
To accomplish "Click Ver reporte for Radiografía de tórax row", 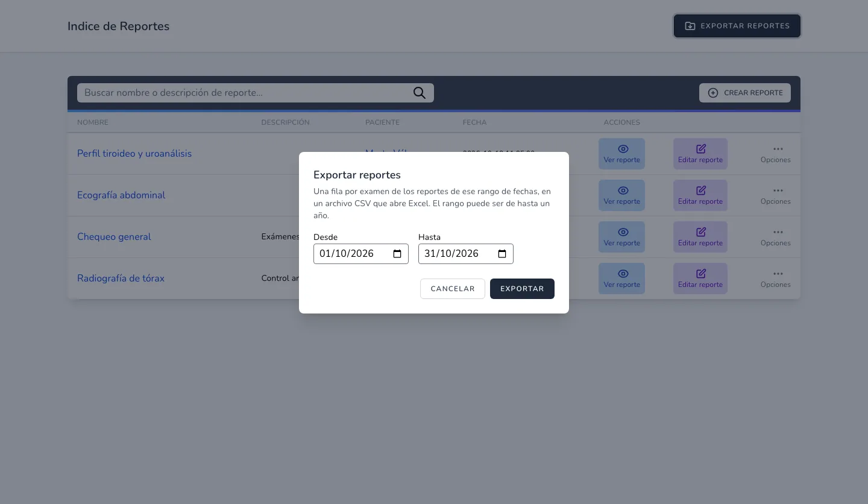I will (621, 279).
